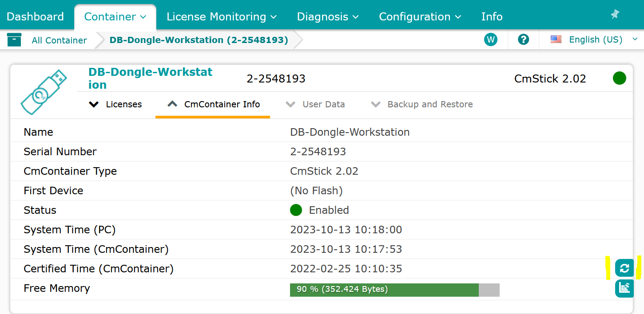Expand the Licenses section tab
Screen dimensions: 644x314
115,105
